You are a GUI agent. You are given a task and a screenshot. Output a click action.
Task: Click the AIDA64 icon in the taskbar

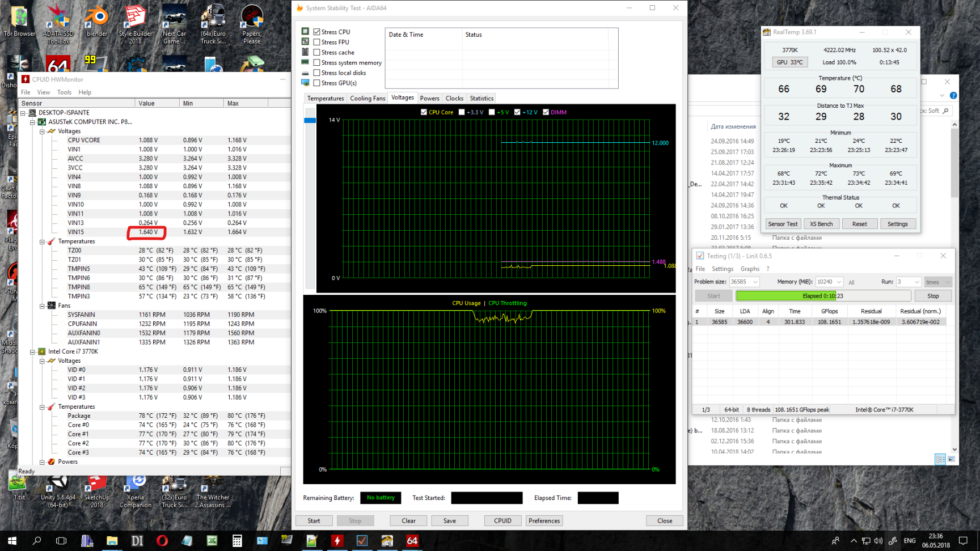[x=412, y=541]
